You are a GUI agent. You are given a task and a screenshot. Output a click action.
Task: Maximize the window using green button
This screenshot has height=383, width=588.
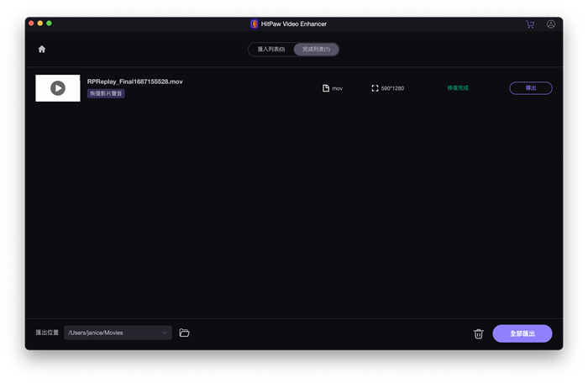tap(50, 24)
